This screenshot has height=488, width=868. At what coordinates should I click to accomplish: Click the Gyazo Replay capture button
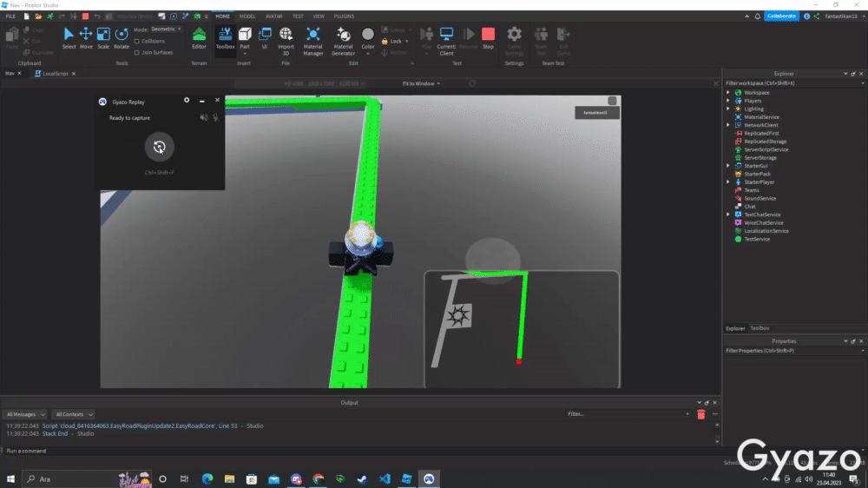click(160, 147)
